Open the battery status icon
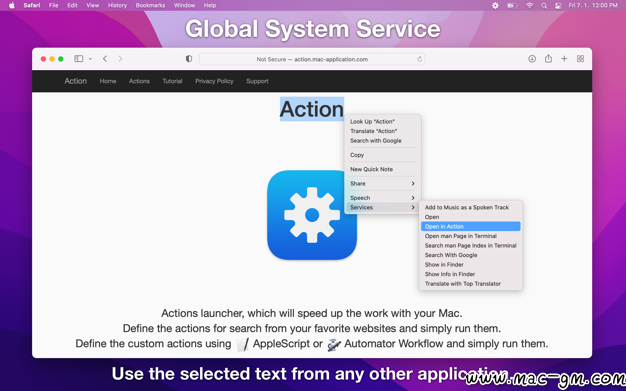626x391 pixels. pyautogui.click(x=512, y=5)
